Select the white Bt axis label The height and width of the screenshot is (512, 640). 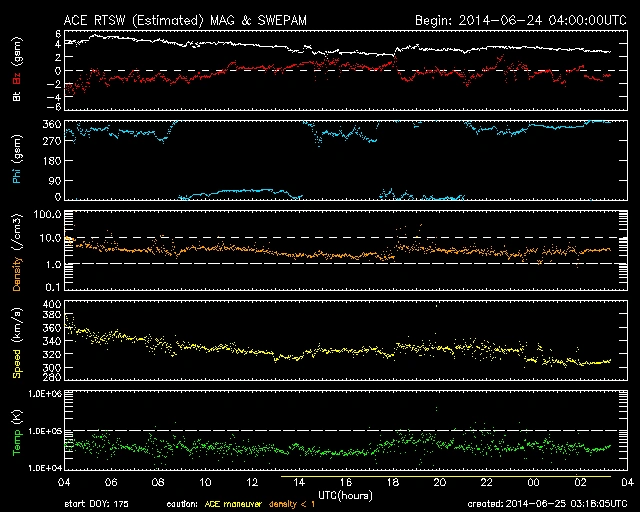tap(16, 97)
